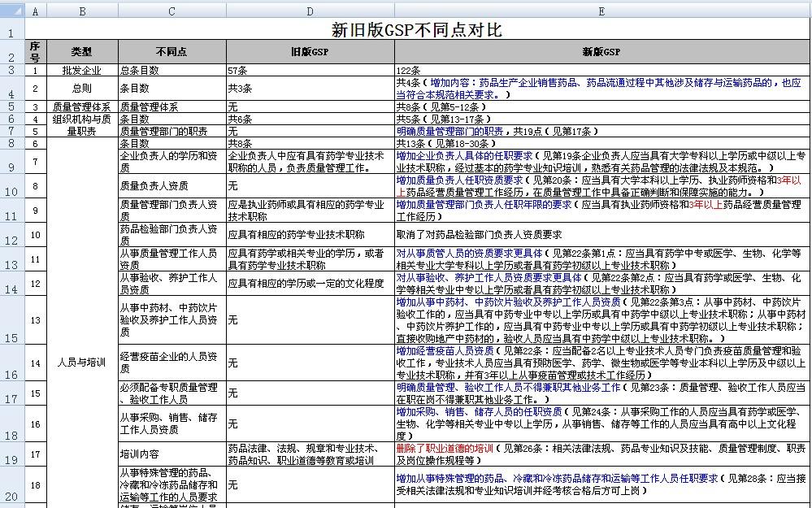The height and width of the screenshot is (508, 812).
Task: Click the 序号 header cell
Action: [35, 52]
